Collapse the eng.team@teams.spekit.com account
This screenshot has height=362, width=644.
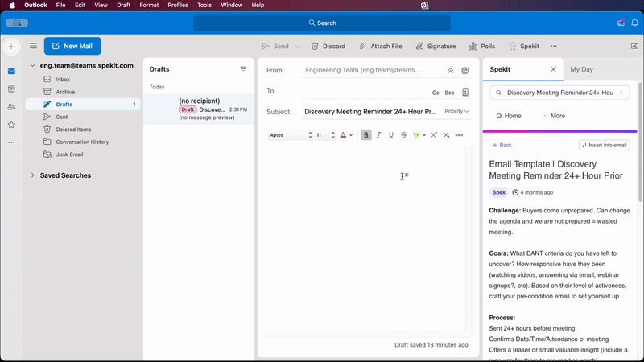click(x=32, y=65)
